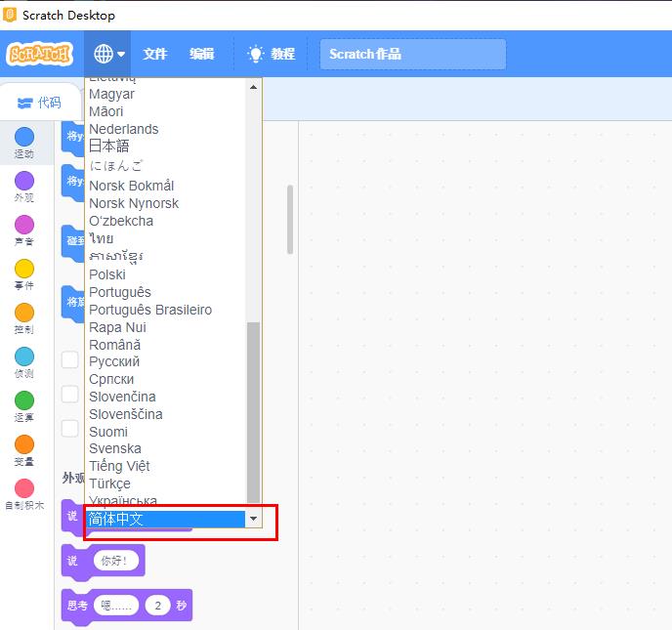This screenshot has width=672, height=630.
Task: Tick the third checkbox in block palette
Action: tap(70, 428)
